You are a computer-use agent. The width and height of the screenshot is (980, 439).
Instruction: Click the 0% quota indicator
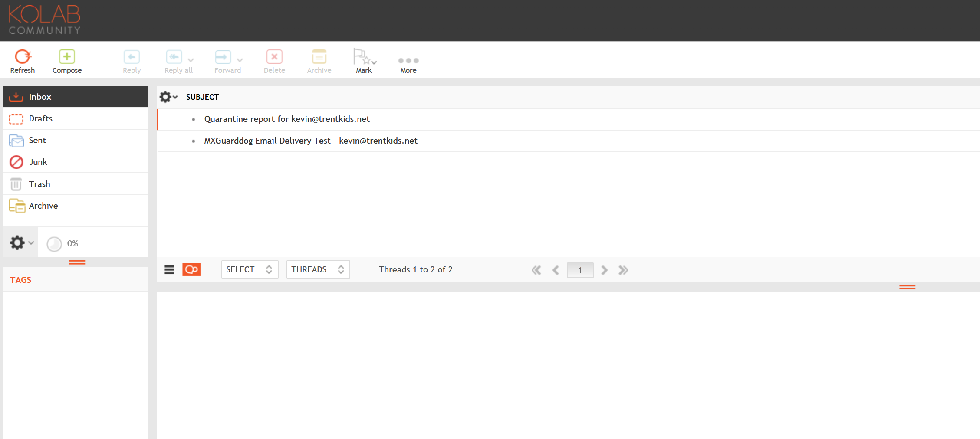(62, 243)
